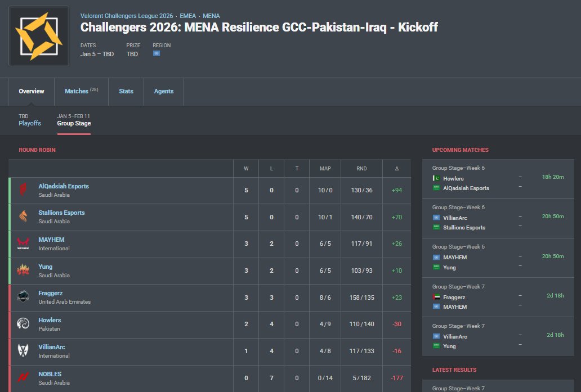The image size is (581, 392).
Task: Open the Overview tab
Action: [32, 92]
